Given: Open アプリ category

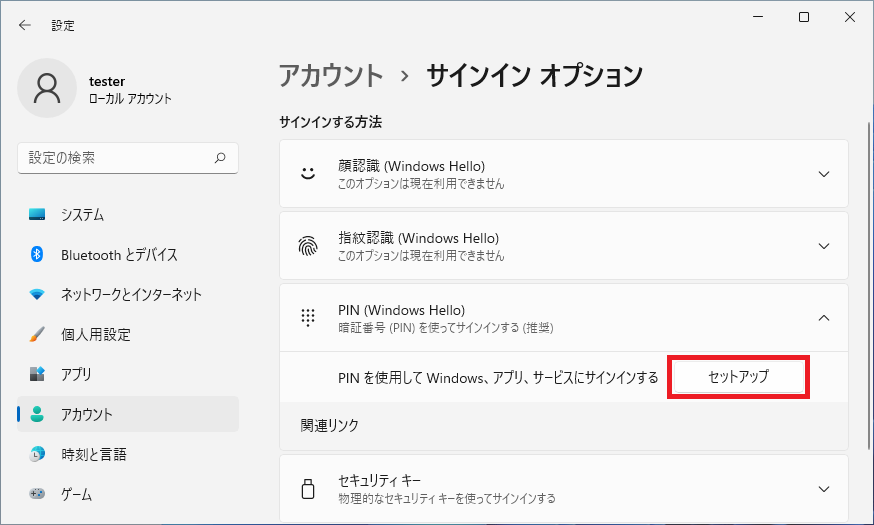Looking at the screenshot, I should pyautogui.click(x=128, y=374).
